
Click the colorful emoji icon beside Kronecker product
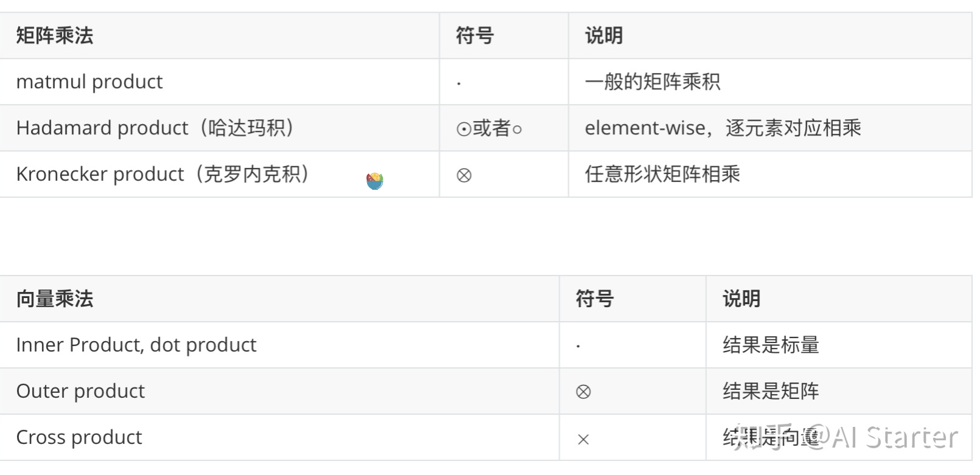click(374, 181)
